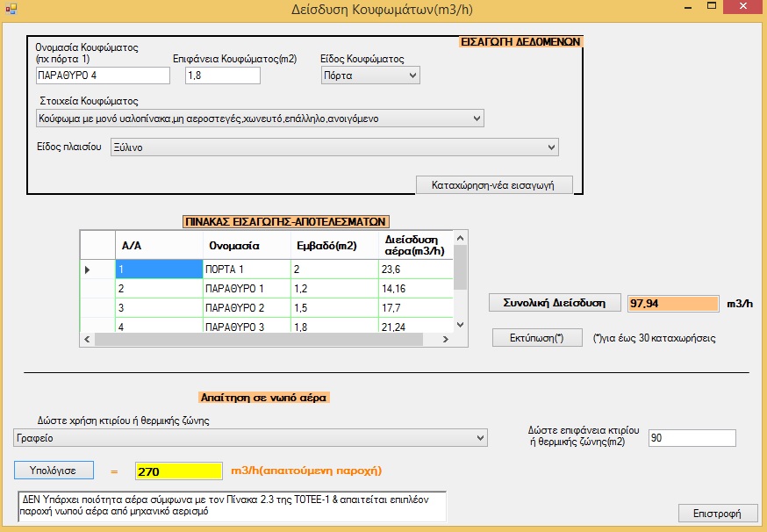Screen dimensions: 767x532
Task: Close the window with the red X
Action: pos(744,8)
